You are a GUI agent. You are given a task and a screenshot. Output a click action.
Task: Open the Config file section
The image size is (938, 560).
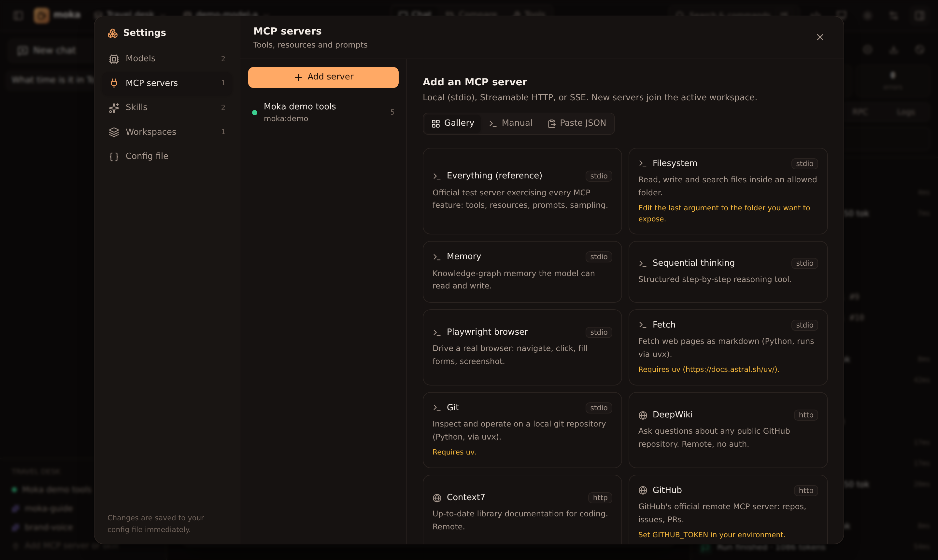click(167, 156)
